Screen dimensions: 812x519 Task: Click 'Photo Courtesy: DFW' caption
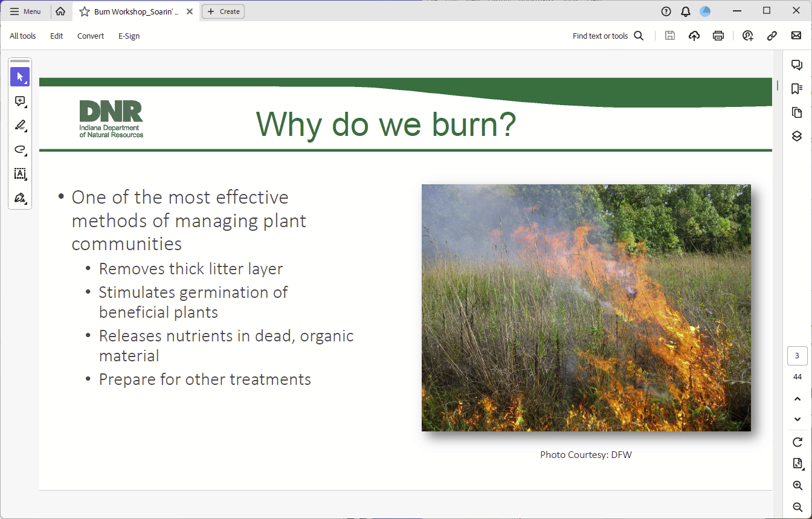[586, 454]
